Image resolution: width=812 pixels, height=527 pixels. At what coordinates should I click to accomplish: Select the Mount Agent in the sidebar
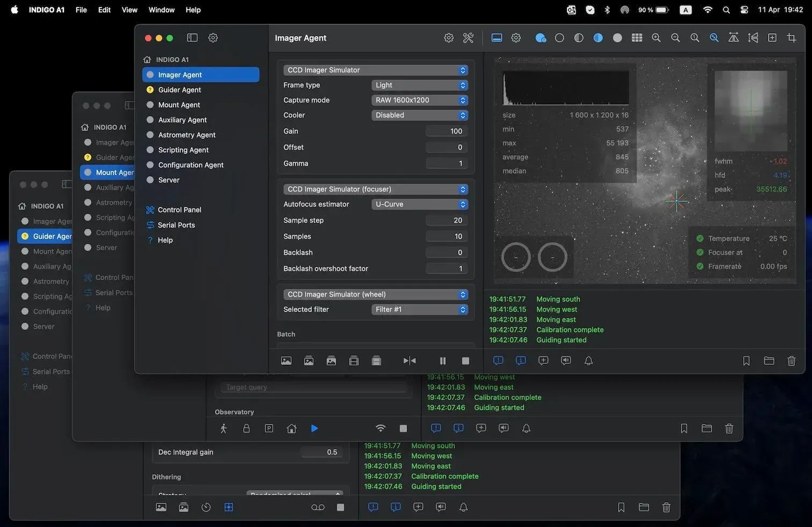point(178,105)
